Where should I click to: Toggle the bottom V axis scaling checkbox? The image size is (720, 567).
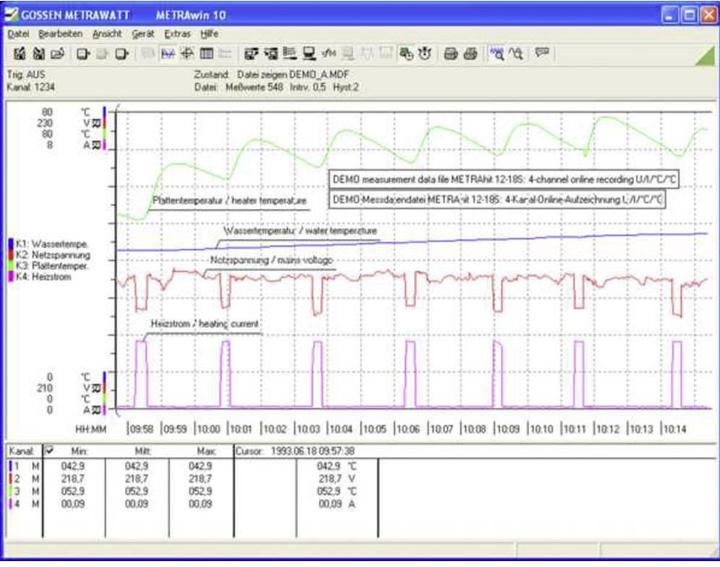point(96,388)
